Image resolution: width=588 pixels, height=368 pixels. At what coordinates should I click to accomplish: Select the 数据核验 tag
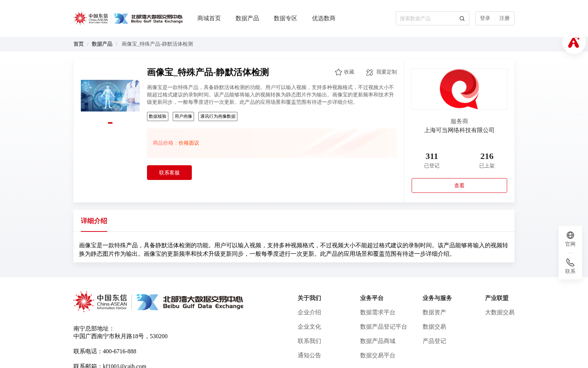coord(158,116)
